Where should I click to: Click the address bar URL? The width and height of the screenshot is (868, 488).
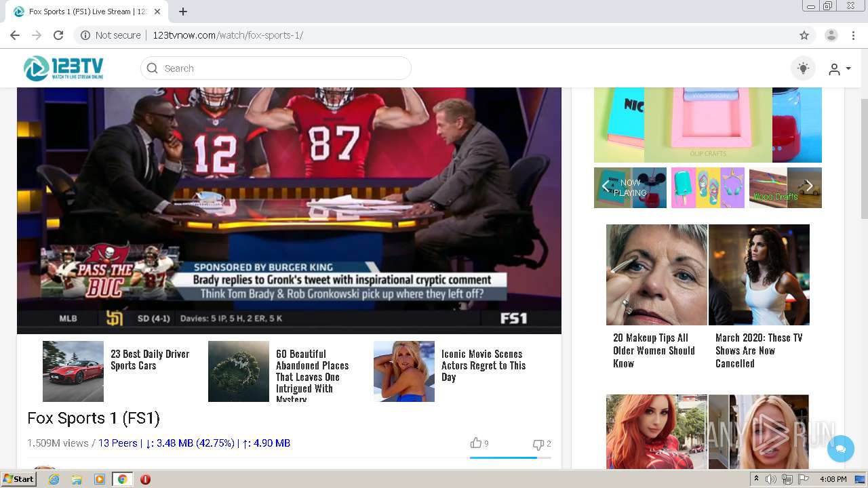pos(227,35)
